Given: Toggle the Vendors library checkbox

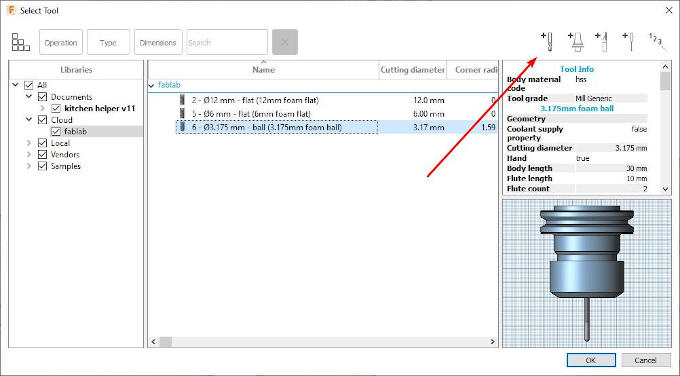Looking at the screenshot, I should click(x=42, y=154).
